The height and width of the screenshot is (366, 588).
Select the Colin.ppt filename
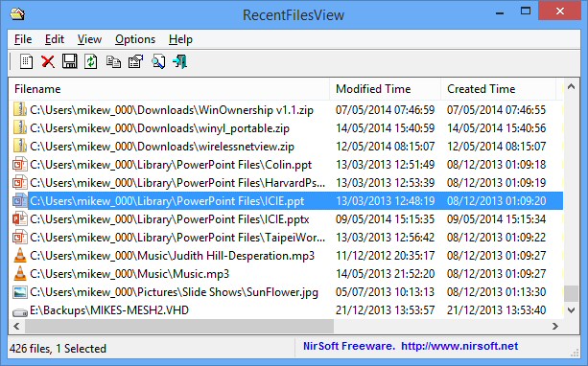click(171, 165)
